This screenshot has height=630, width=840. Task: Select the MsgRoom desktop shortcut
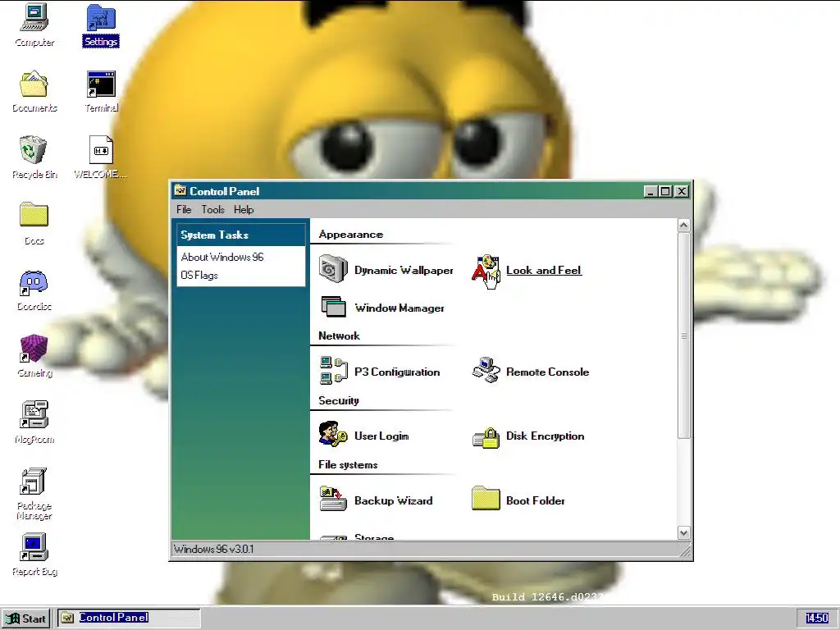click(x=34, y=414)
